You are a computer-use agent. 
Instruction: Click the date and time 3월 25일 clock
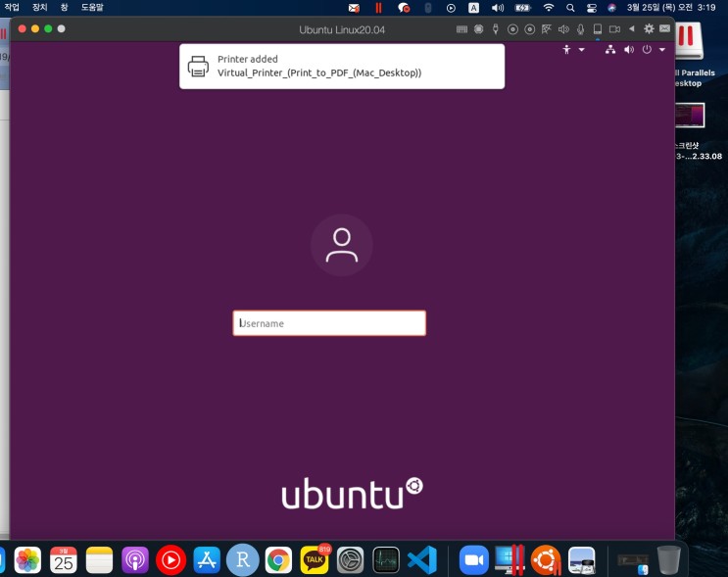pyautogui.click(x=671, y=8)
